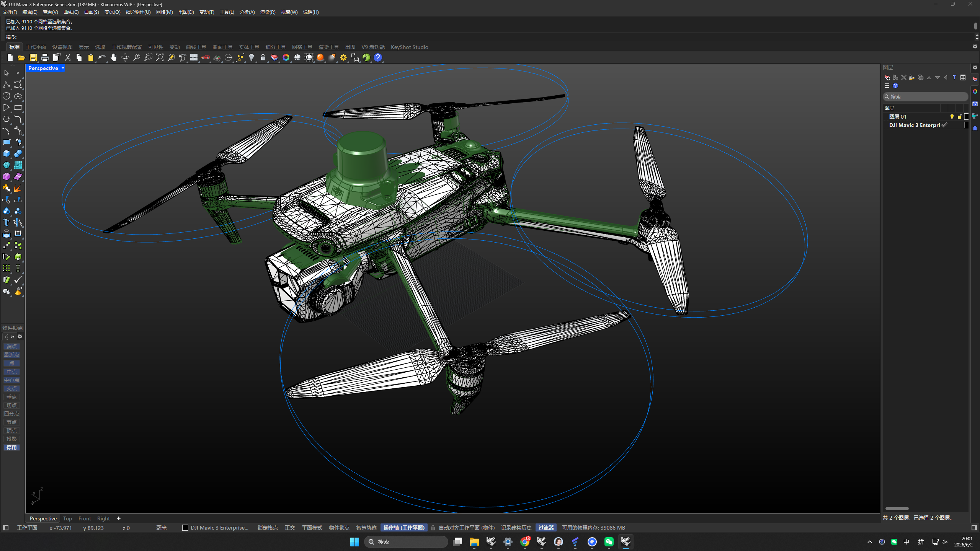980x551 pixels.
Task: Open the layers panel hamburger menu
Action: pos(887,86)
